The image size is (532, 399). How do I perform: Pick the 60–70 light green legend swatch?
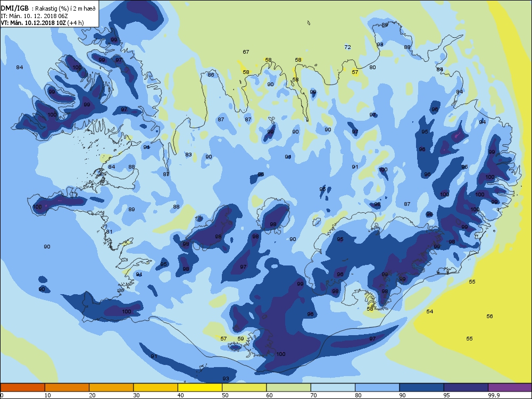[x=289, y=387]
